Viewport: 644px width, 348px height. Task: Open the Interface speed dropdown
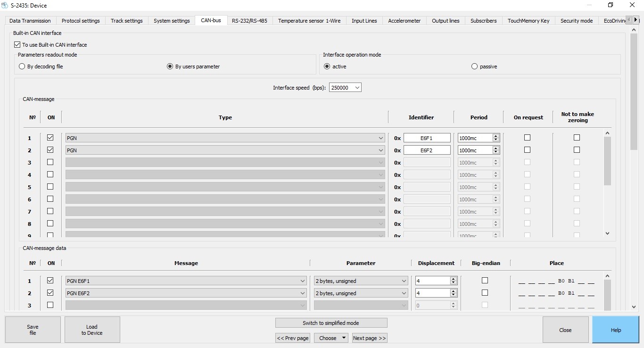coord(345,88)
